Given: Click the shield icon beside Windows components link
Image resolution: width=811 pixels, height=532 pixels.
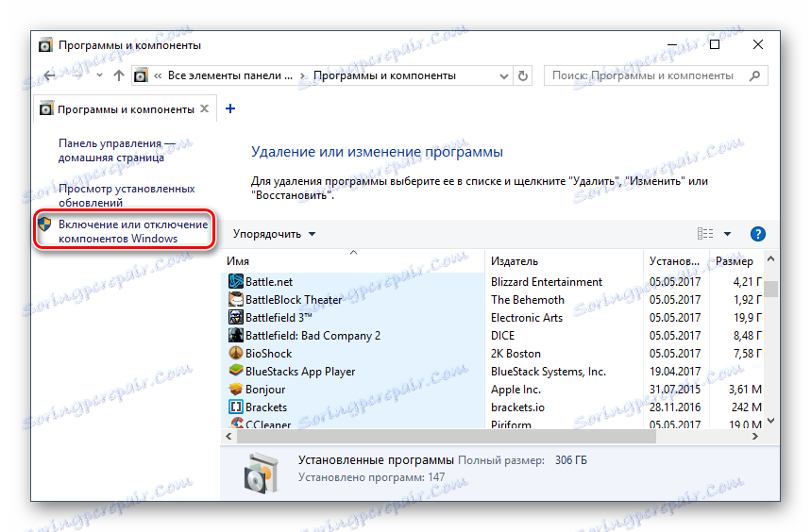Looking at the screenshot, I should point(45,224).
